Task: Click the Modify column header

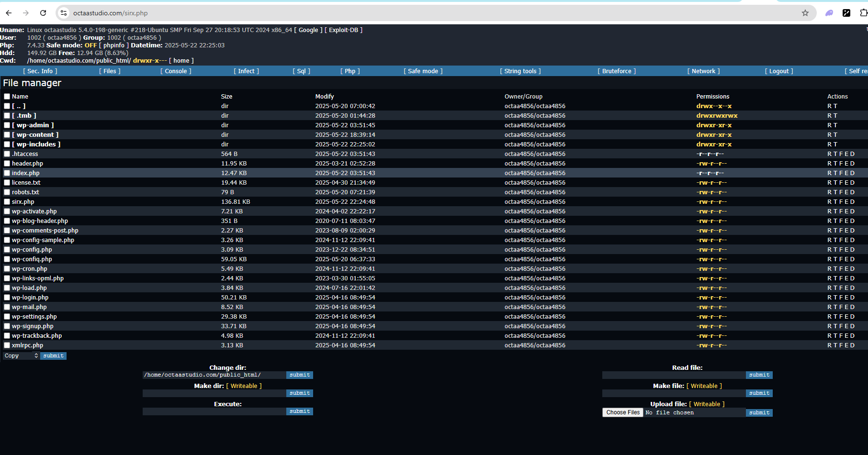Action: [325, 96]
